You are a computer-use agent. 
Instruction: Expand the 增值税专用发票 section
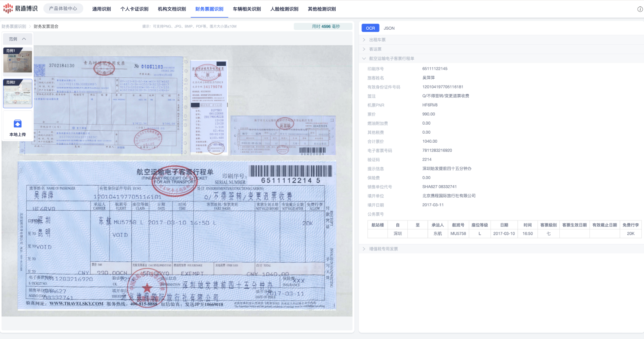click(x=383, y=249)
